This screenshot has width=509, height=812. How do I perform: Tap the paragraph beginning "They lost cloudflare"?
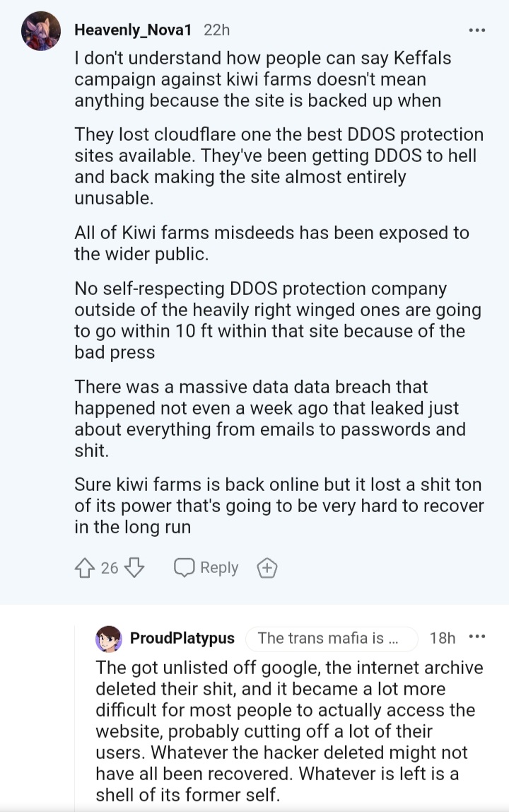point(279,166)
